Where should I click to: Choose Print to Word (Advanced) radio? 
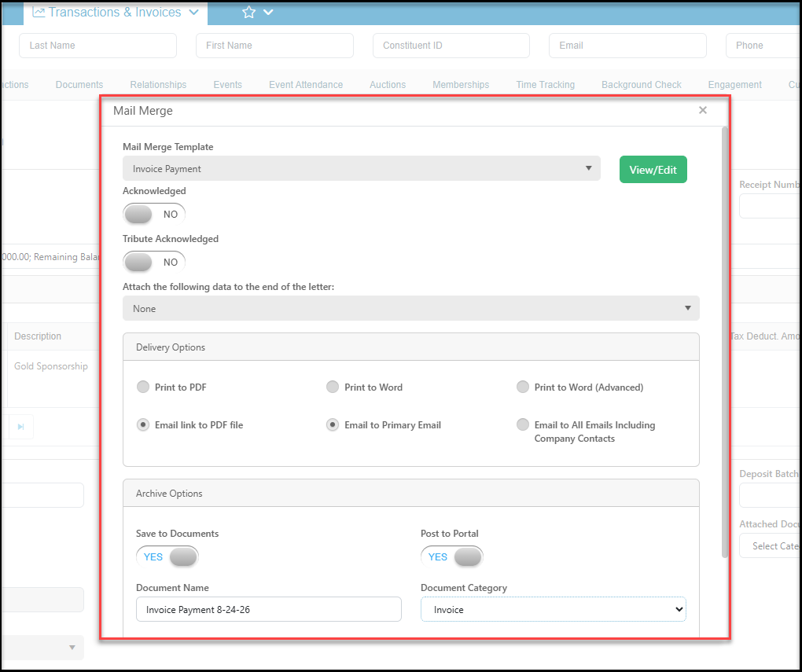tap(522, 387)
